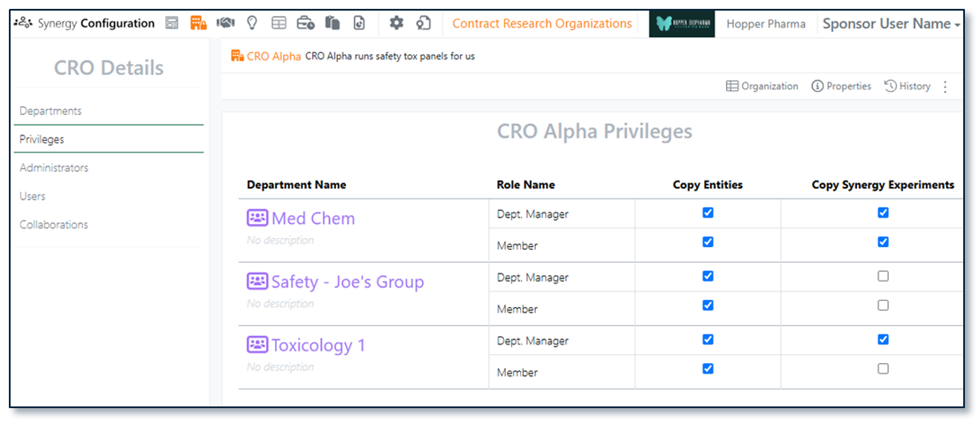Click the Hopper Biopharma butterfly logo
The image size is (980, 425).
pyautogui.click(x=682, y=24)
